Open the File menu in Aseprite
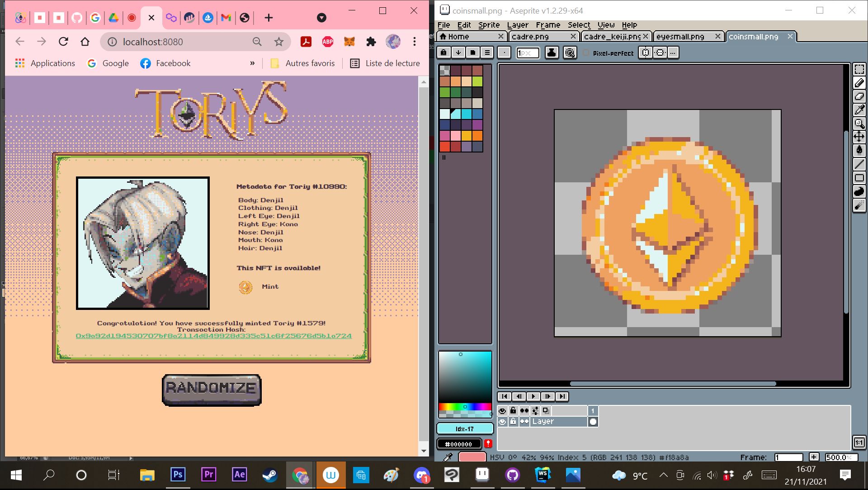The height and width of the screenshot is (490, 868). tap(444, 25)
